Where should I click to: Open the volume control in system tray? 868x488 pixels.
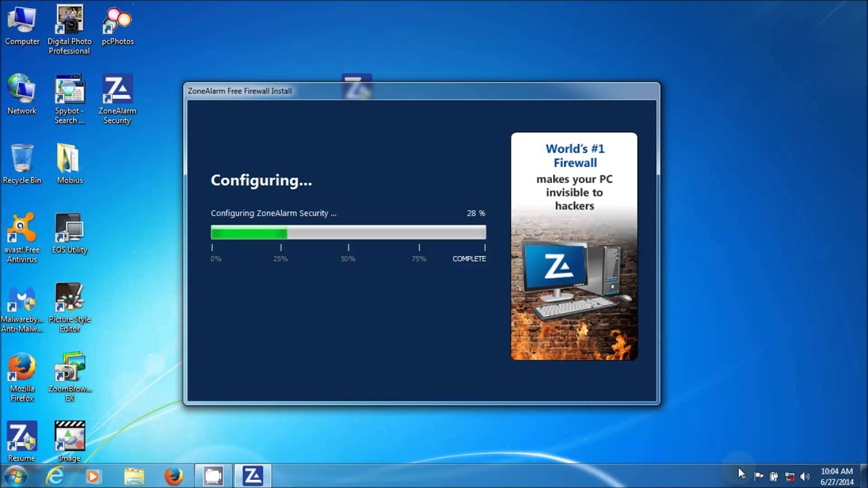tap(805, 476)
